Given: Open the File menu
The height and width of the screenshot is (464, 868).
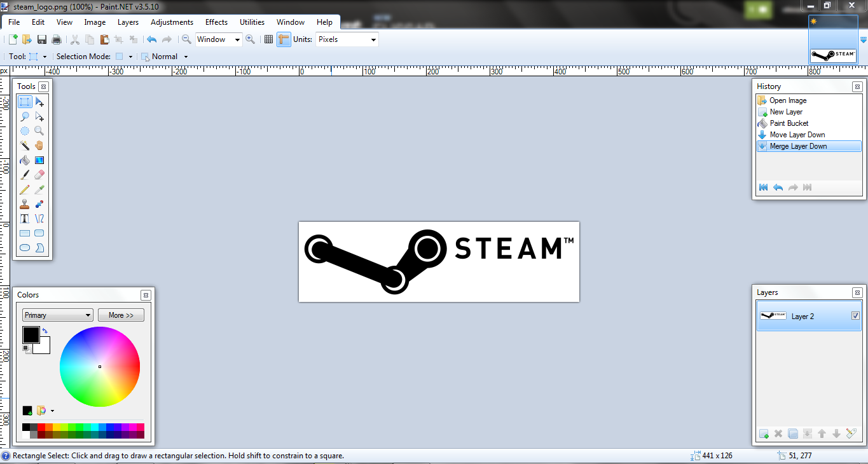Looking at the screenshot, I should tap(14, 22).
